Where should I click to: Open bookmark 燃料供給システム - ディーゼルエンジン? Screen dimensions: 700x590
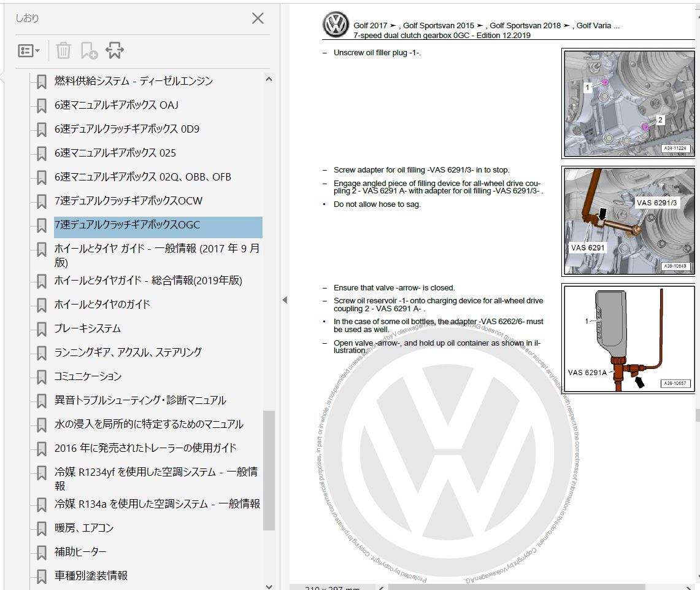(x=134, y=81)
